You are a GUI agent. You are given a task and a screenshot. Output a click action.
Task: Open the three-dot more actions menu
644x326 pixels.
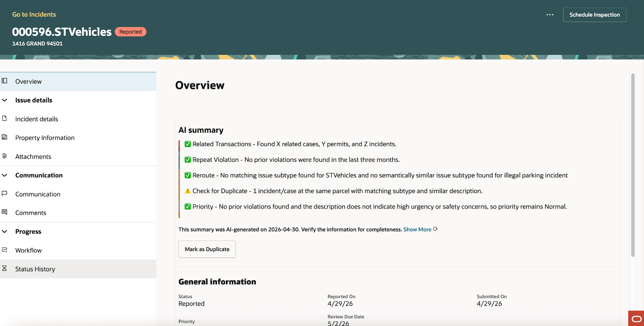550,15
